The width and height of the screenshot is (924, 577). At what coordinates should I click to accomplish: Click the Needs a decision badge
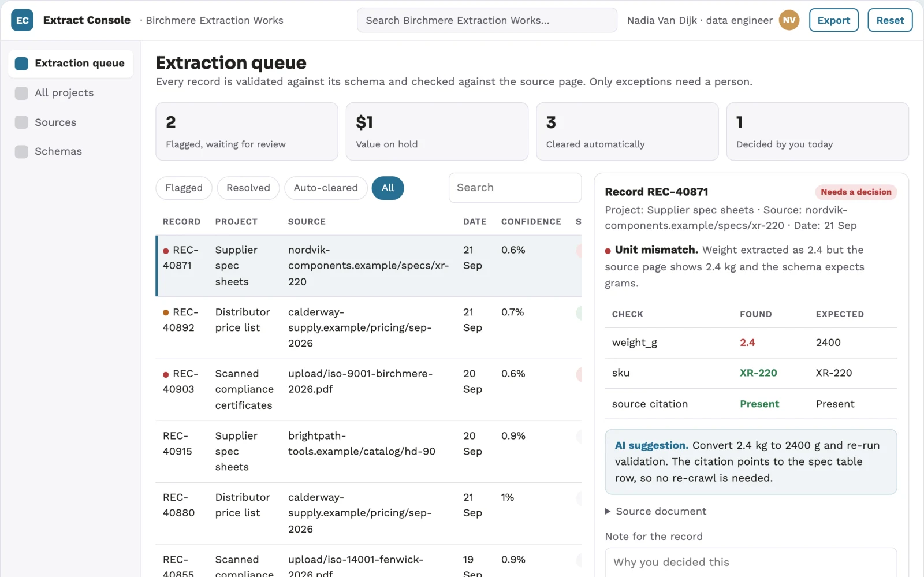pyautogui.click(x=856, y=192)
